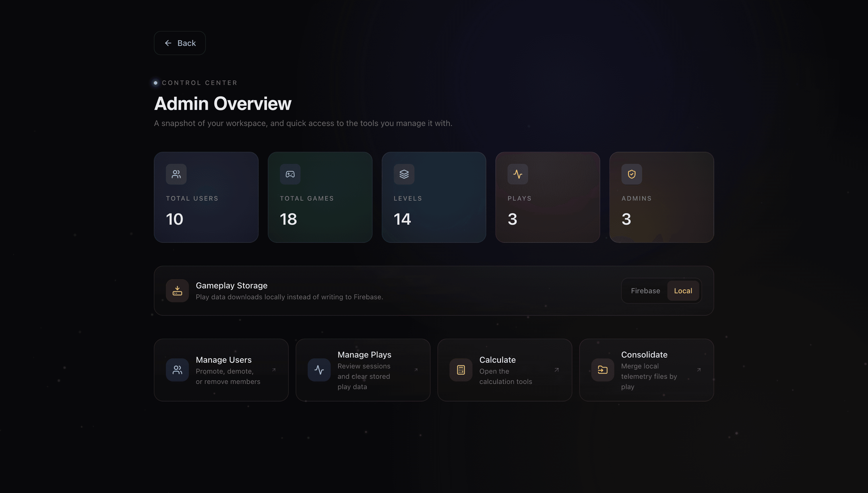Click the Gameplay Storage title
868x493 pixels.
click(231, 286)
